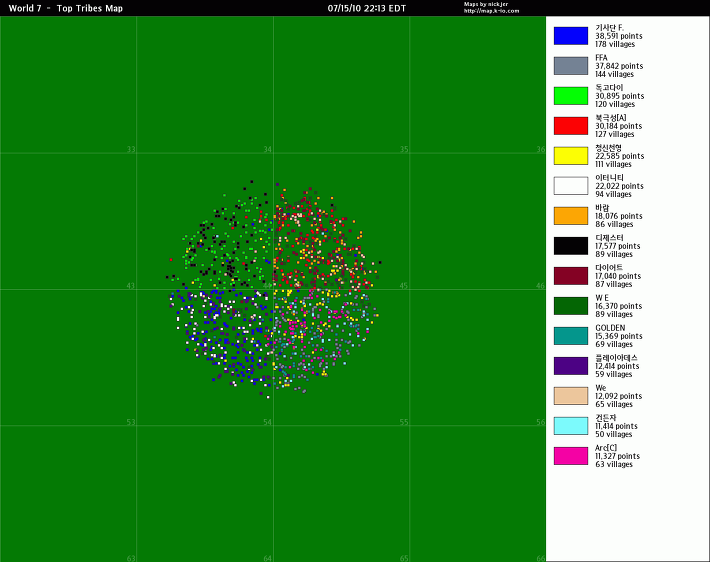Click the teal swatch for GOLDEN tribe
Image resolution: width=710 pixels, height=562 pixels.
point(571,336)
